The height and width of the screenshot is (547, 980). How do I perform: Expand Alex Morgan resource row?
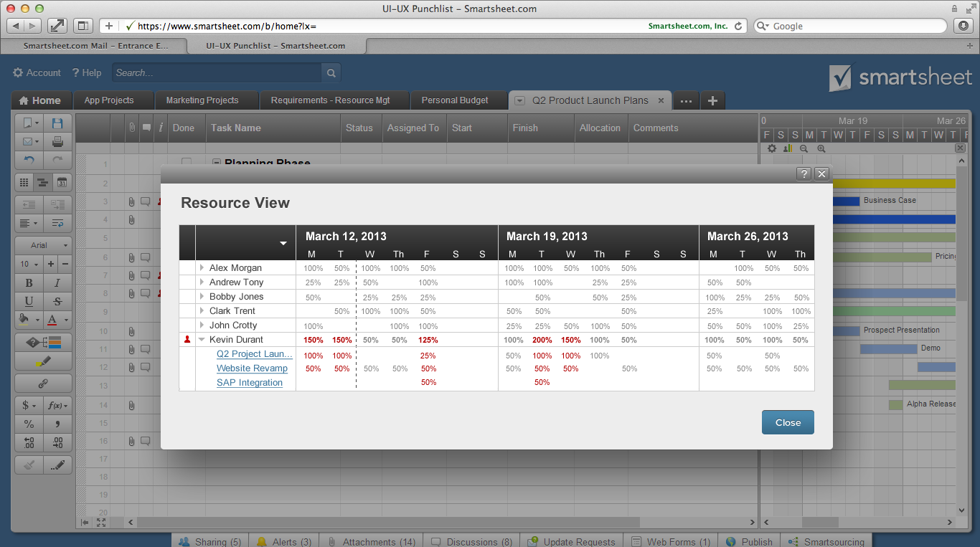202,267
